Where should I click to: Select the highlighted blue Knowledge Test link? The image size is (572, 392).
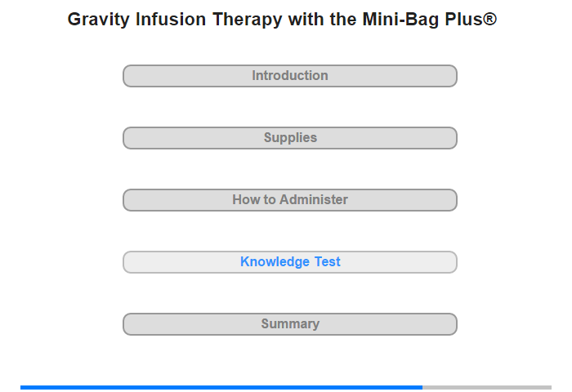(x=290, y=262)
